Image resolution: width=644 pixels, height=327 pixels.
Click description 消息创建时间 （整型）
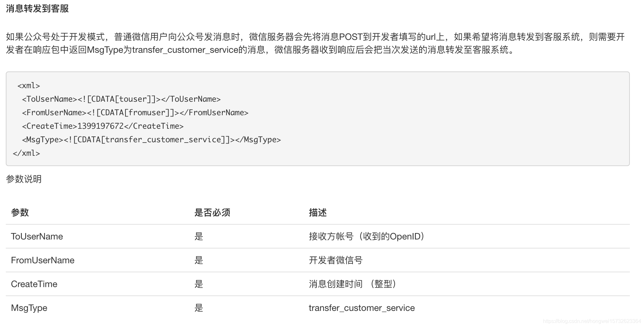pos(353,284)
